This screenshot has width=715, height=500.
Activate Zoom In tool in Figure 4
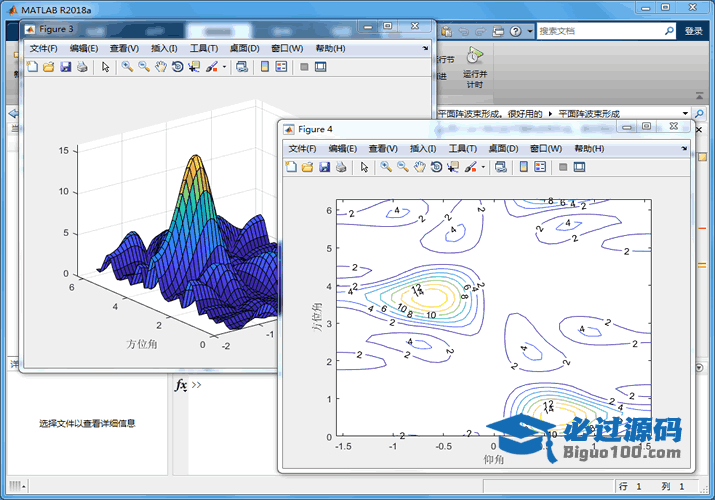pyautogui.click(x=386, y=167)
